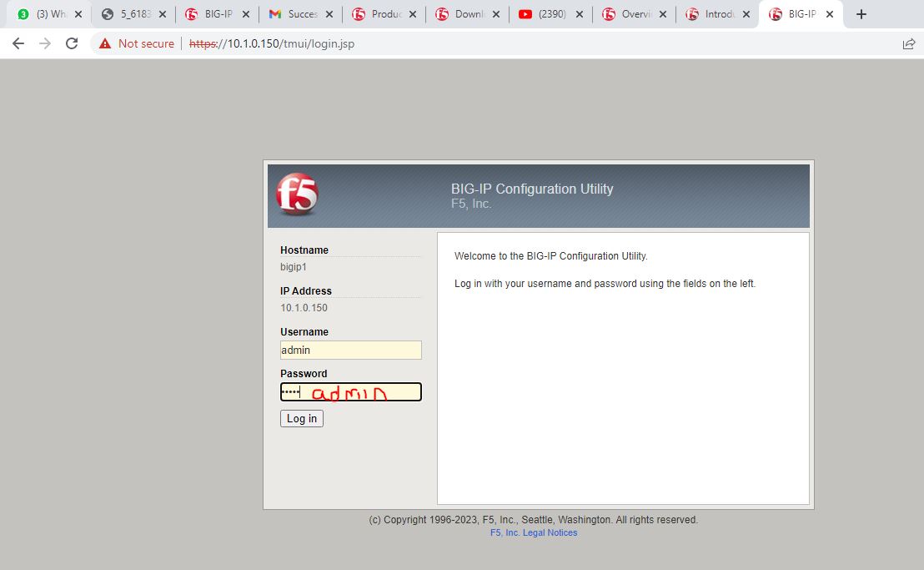Click the Not secure warning icon
This screenshot has width=924, height=570.
tap(105, 43)
